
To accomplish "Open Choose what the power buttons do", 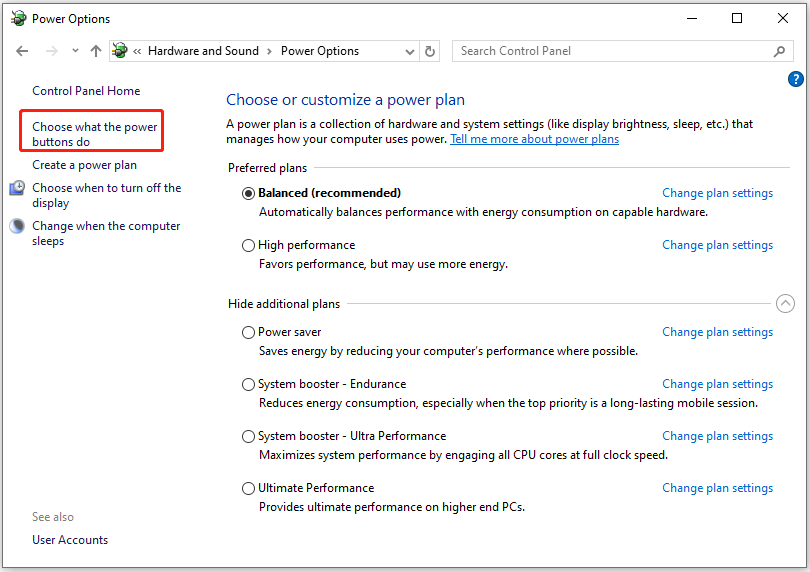I will pyautogui.click(x=95, y=134).
